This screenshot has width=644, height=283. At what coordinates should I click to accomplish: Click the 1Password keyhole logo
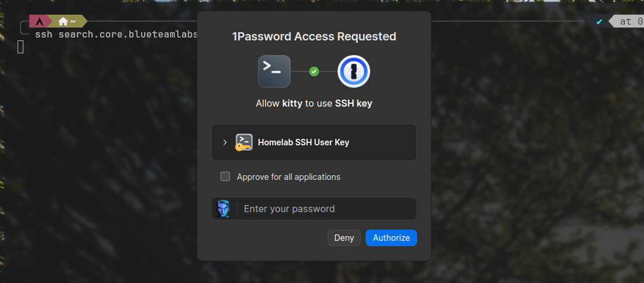[354, 71]
